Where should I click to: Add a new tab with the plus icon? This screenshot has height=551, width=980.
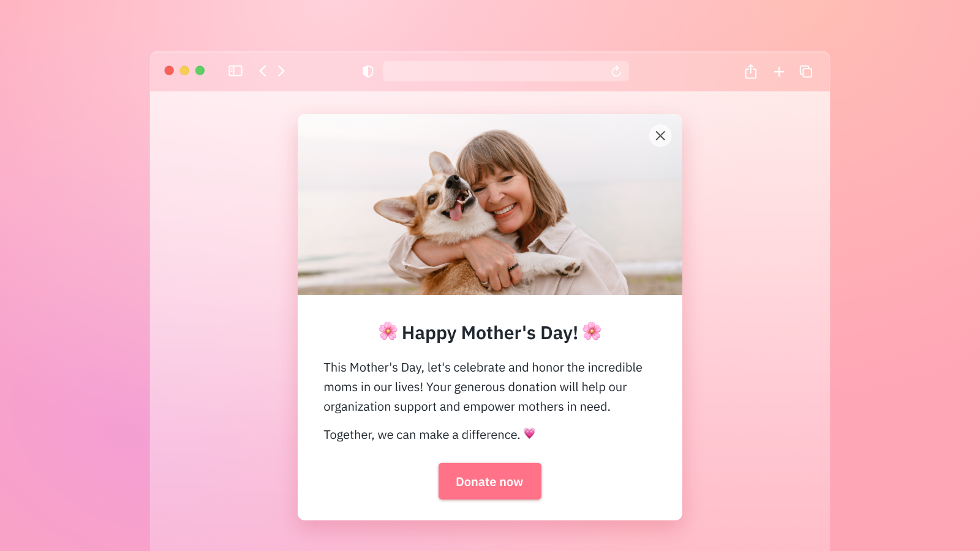(779, 72)
